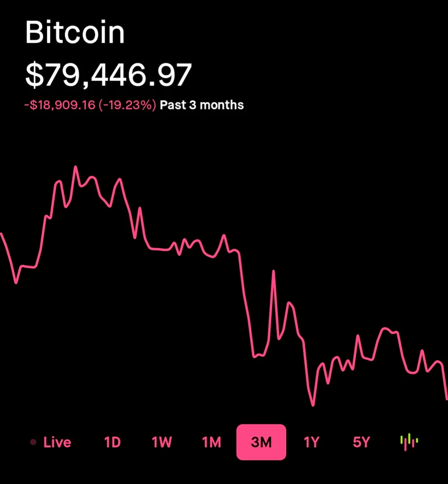
Task: Click the $79,446.97 price value
Action: click(108, 75)
